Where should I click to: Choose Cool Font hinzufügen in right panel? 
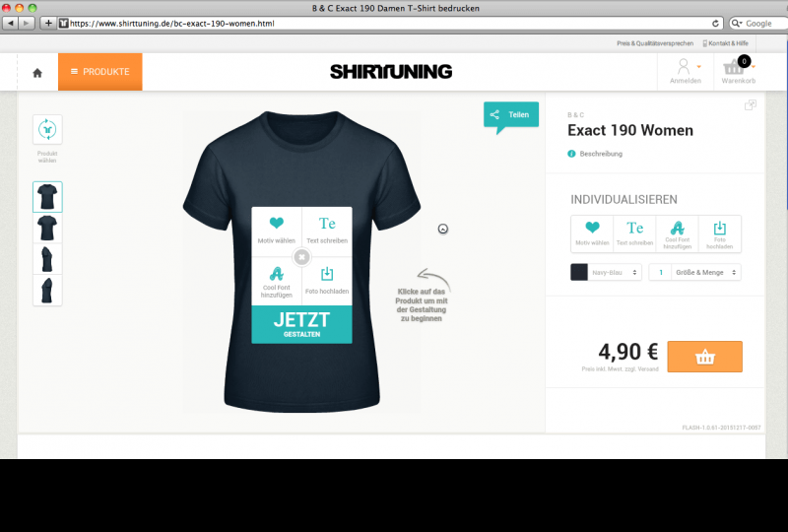(677, 233)
